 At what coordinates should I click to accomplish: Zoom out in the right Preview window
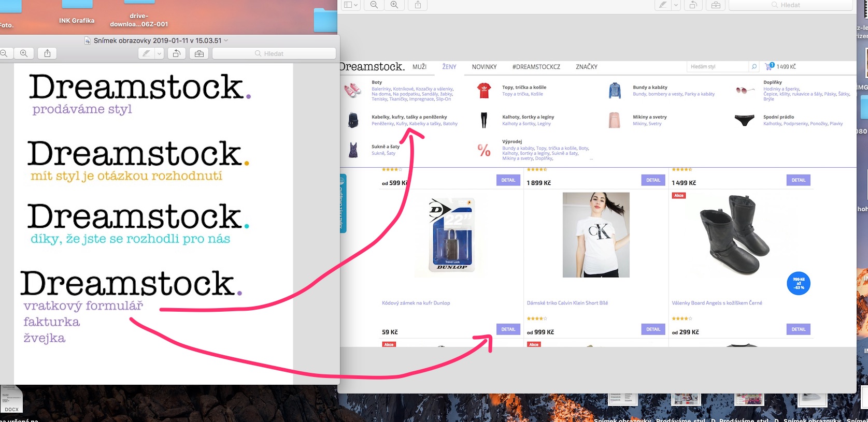coord(374,5)
